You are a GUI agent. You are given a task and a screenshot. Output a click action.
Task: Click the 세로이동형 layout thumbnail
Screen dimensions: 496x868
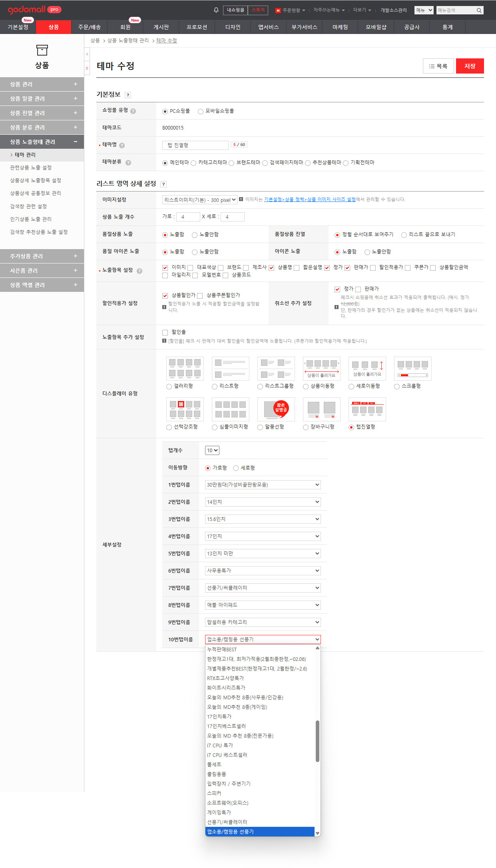coord(367,368)
